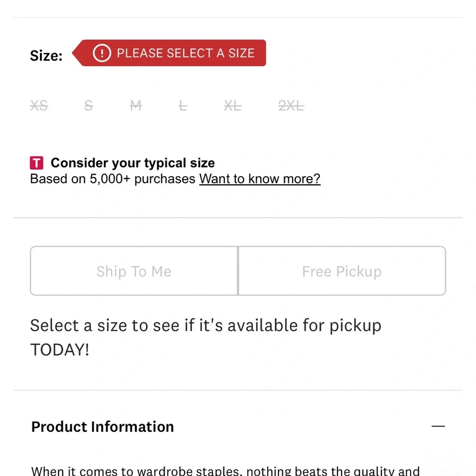The width and height of the screenshot is (476, 476).
Task: Switch to Ship To Me option
Action: coord(134,271)
